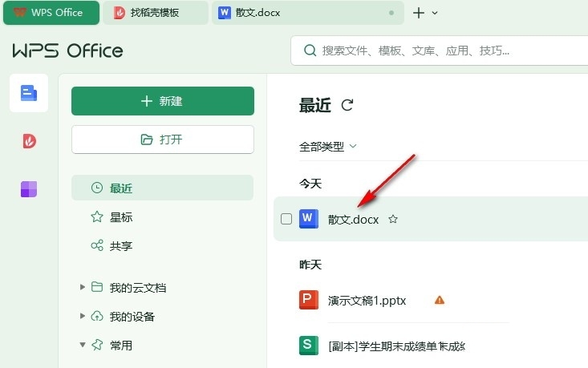This screenshot has width=588, height=368.
Task: Open the documents icon in left sidebar
Action: (x=29, y=93)
